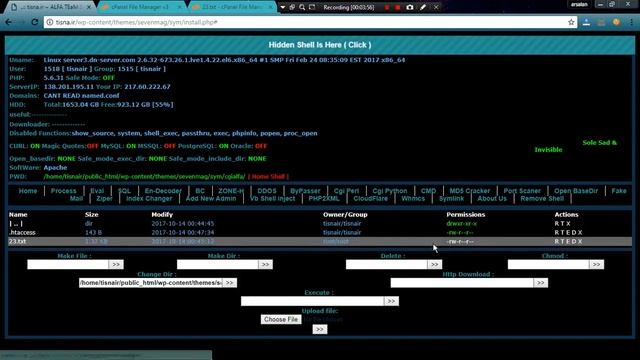
Task: Open the SQL menu item
Action: pyautogui.click(x=124, y=191)
